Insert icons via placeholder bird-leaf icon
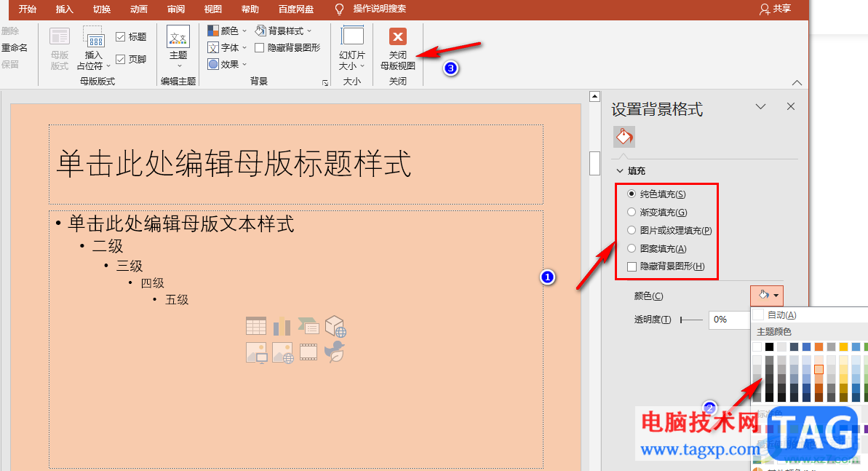Screen dimensions: 868x471 coord(335,352)
